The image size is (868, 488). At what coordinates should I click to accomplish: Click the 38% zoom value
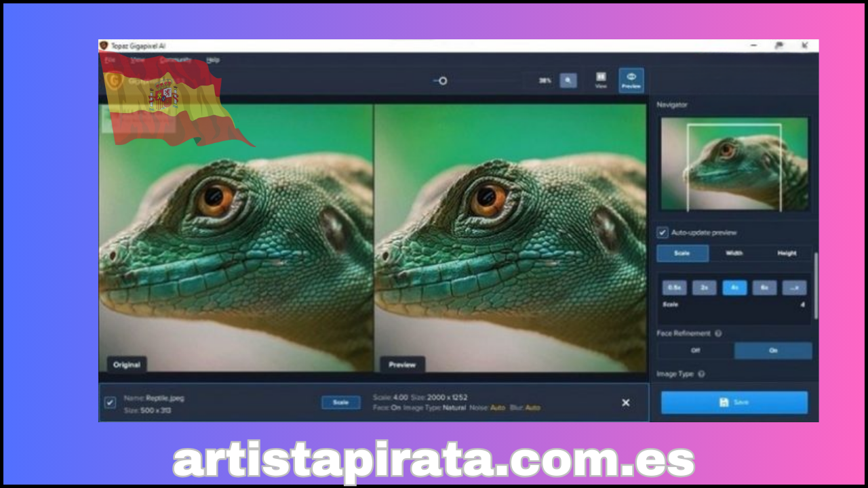[x=545, y=81]
